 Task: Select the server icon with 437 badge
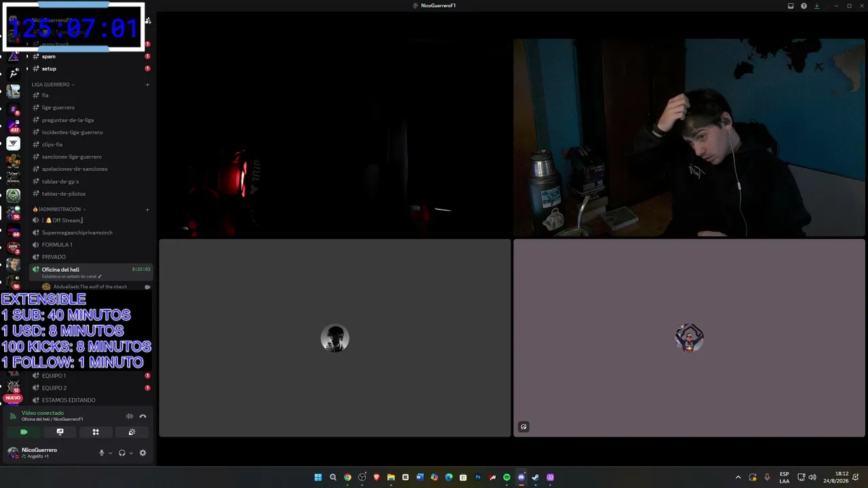click(13, 125)
